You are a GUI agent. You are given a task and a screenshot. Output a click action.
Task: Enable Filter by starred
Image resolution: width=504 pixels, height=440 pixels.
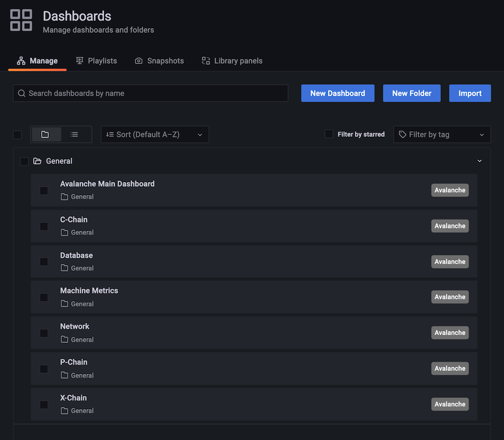point(329,134)
